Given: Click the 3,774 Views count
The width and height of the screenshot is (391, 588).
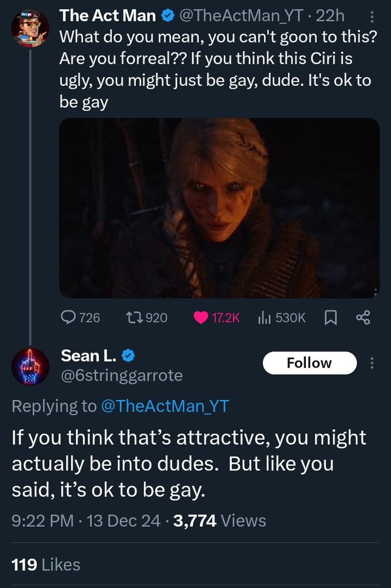Looking at the screenshot, I should (220, 520).
